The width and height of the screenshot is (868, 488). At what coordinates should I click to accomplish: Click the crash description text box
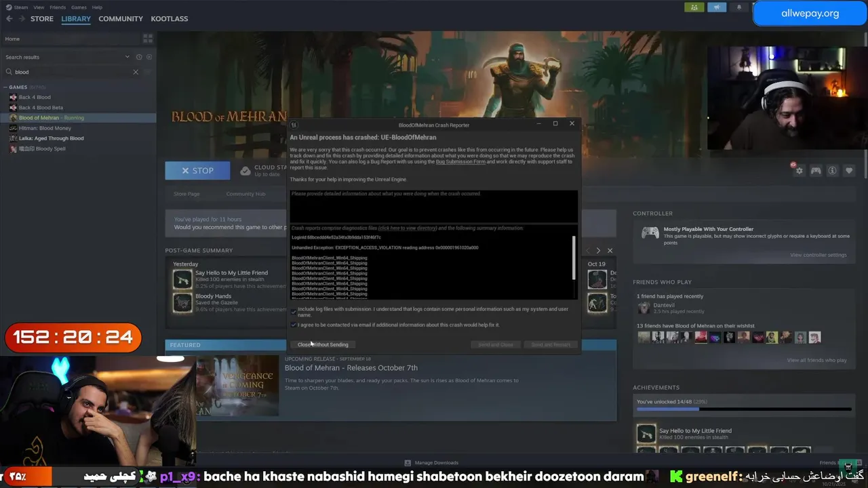pos(434,206)
